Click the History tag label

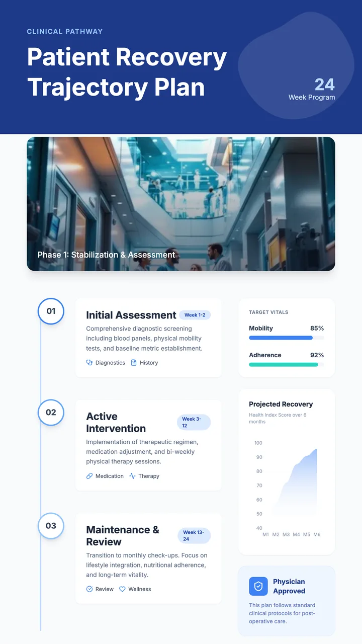coord(149,362)
